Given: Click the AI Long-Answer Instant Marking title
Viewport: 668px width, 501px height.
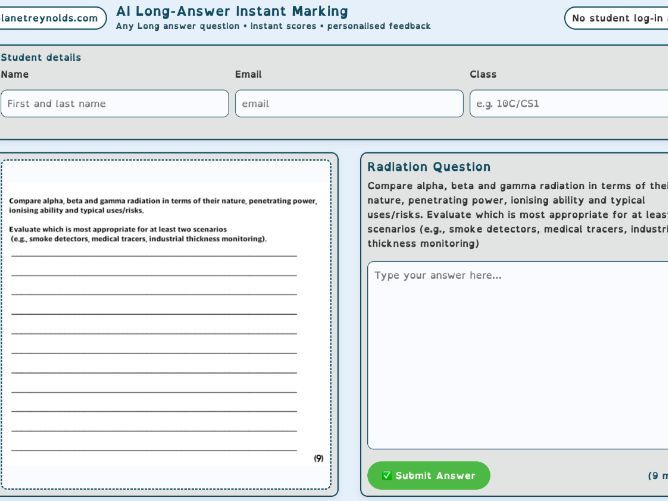Looking at the screenshot, I should 232,11.
